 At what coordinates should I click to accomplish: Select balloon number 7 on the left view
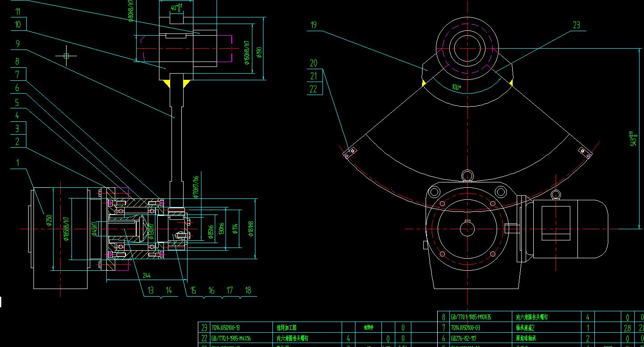pos(17,74)
